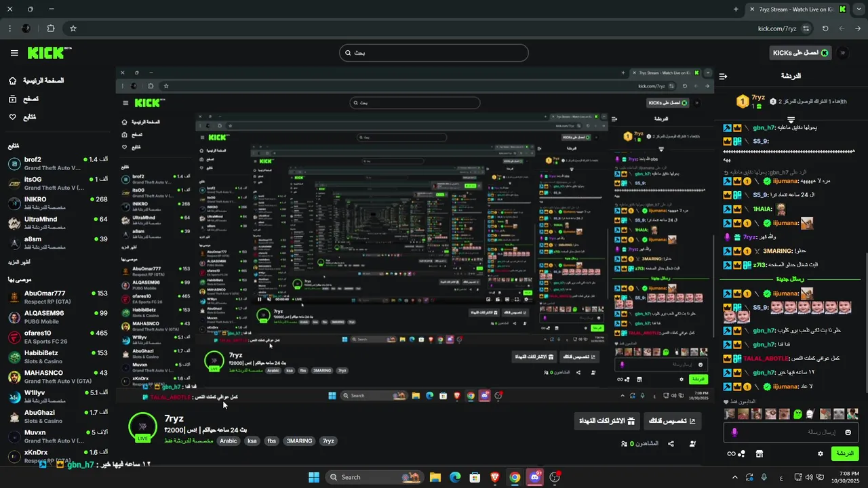Open the itsOG channel in sidebar
The width and height of the screenshot is (868, 488).
pyautogui.click(x=58, y=183)
